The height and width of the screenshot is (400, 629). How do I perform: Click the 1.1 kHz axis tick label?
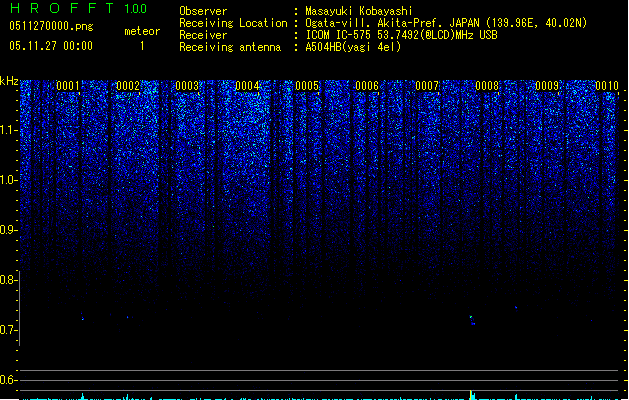(x=8, y=130)
